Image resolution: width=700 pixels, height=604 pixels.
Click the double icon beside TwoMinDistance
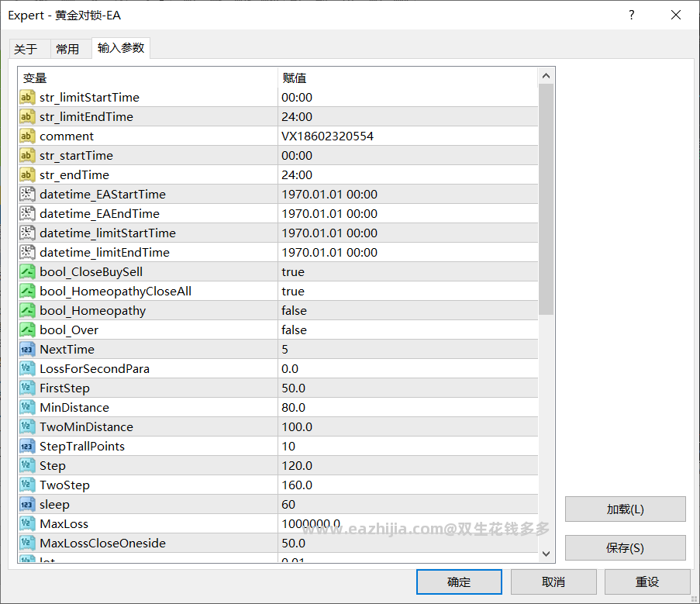pos(27,426)
